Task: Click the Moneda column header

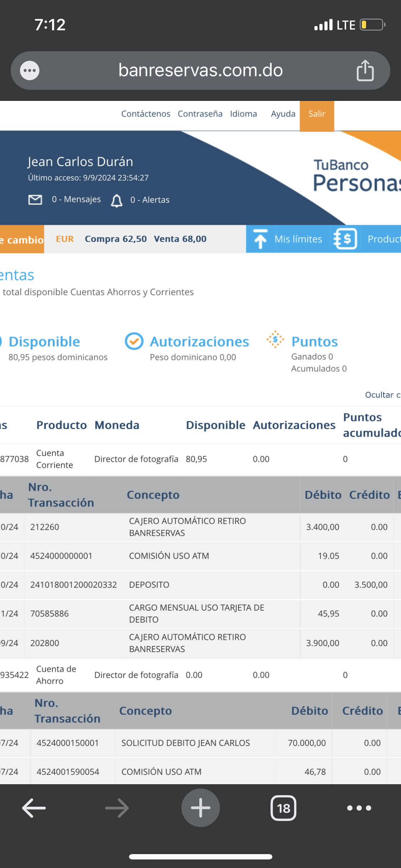Action: 117,425
